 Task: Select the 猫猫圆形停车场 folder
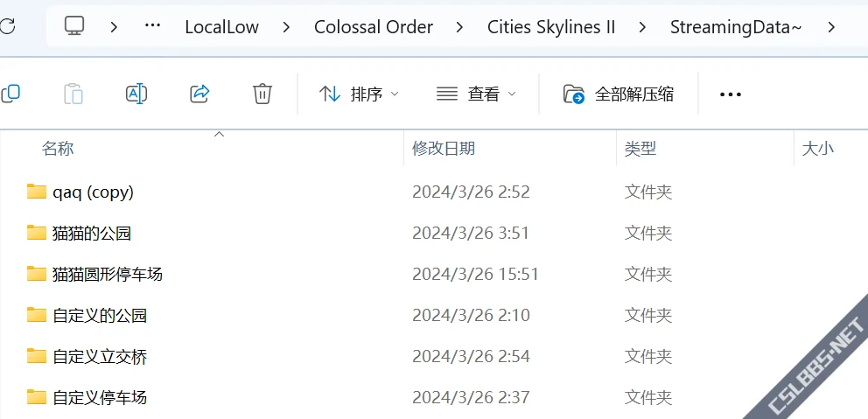(x=107, y=274)
